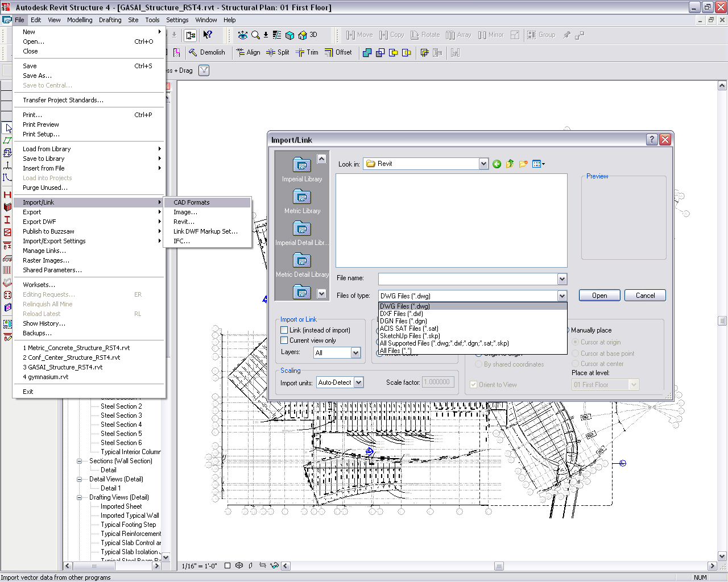Collapse Detail Views (Detail) tree node
This screenshot has height=582, width=728.
tap(80, 479)
